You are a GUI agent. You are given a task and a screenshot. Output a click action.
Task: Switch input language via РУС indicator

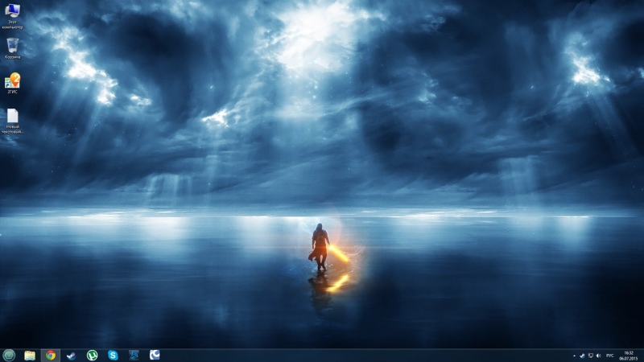[610, 356]
